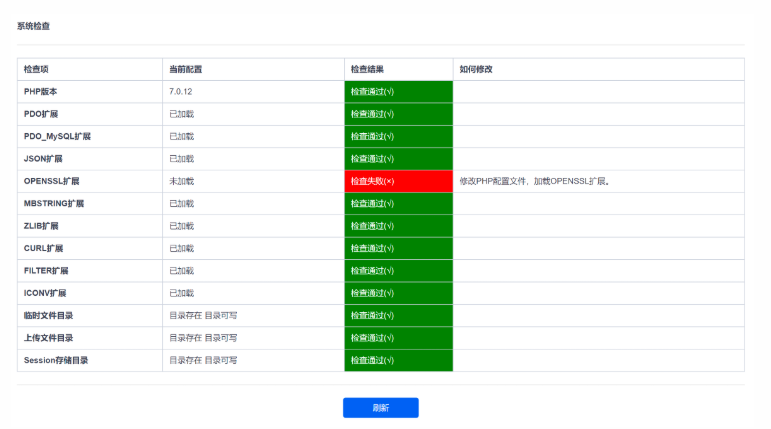Select 检查通过 result in ZLIB扩展 row
This screenshot has width=771, height=429.
click(398, 226)
